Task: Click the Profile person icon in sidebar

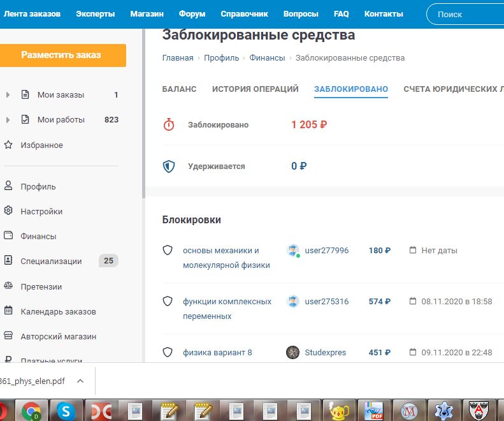Action: tap(8, 186)
